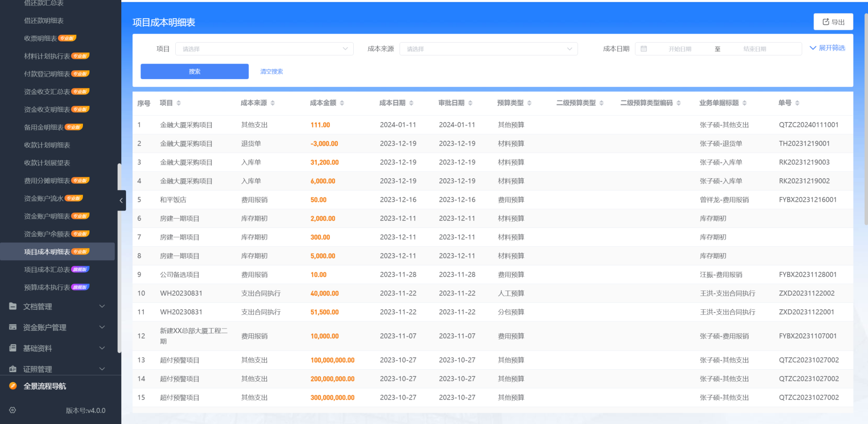Click the calendar icon in 成本日期 field

[645, 48]
